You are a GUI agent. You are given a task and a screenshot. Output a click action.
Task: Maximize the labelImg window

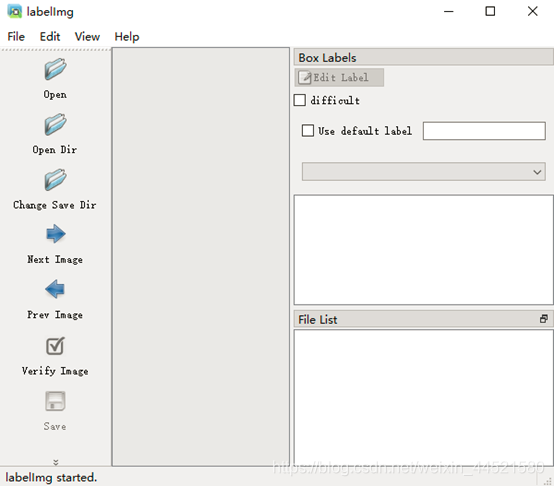point(490,11)
